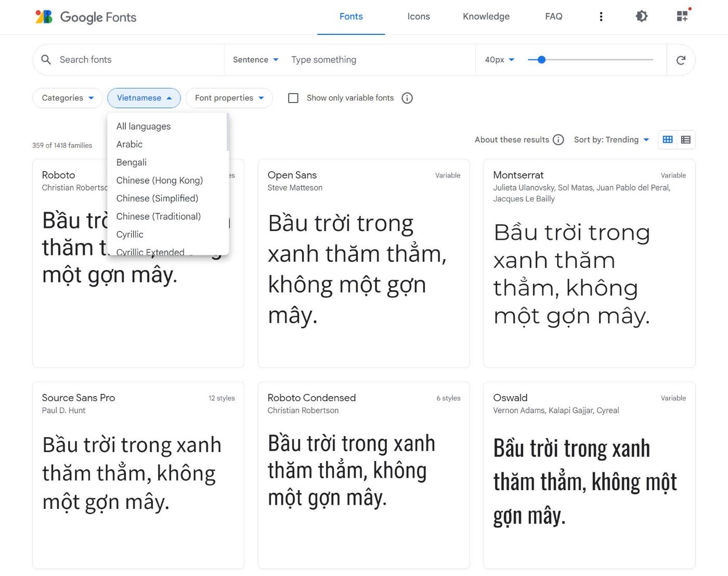Open the Knowledge section
Image resolution: width=728 pixels, height=576 pixels.
click(x=486, y=16)
